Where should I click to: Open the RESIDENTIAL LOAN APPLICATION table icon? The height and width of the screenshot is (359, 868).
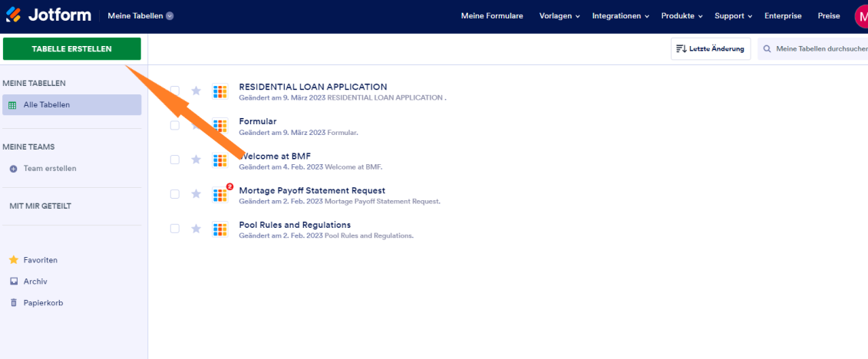220,91
